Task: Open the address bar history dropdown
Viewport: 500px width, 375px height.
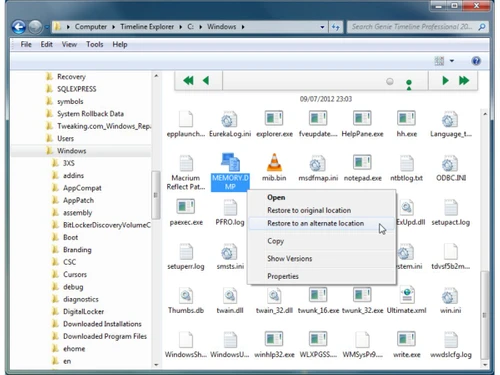Action: [322, 27]
